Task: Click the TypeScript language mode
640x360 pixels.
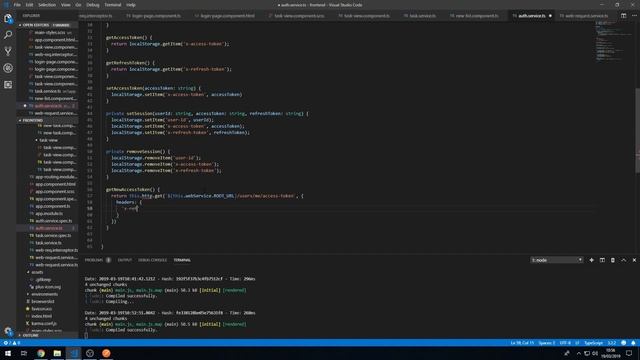Action: [593, 343]
